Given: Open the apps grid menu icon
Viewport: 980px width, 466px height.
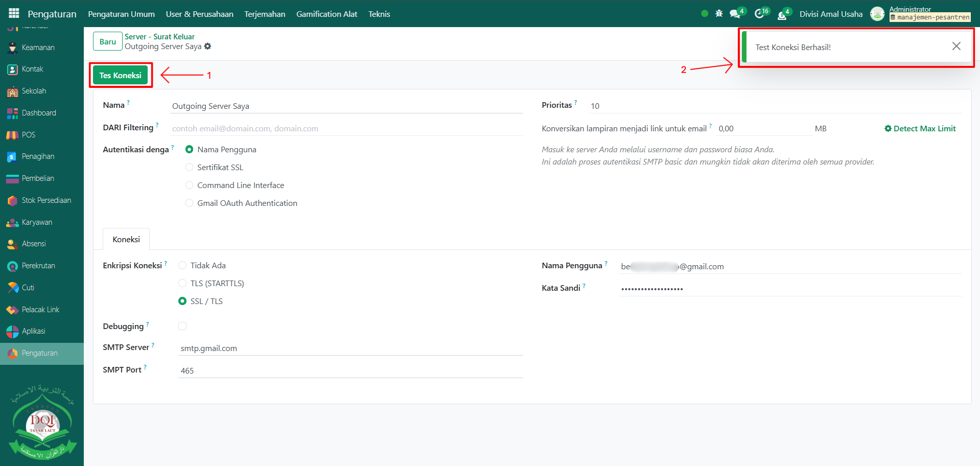Looking at the screenshot, I should [14, 13].
